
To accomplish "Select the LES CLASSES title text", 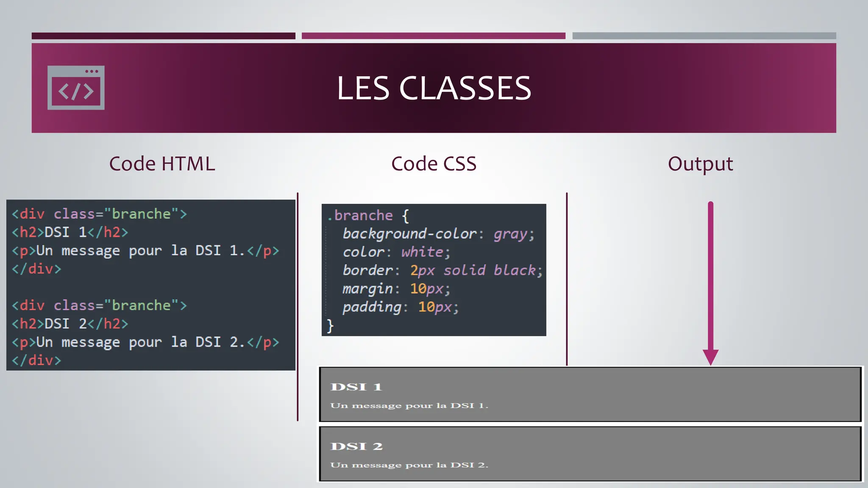I will click(x=434, y=88).
